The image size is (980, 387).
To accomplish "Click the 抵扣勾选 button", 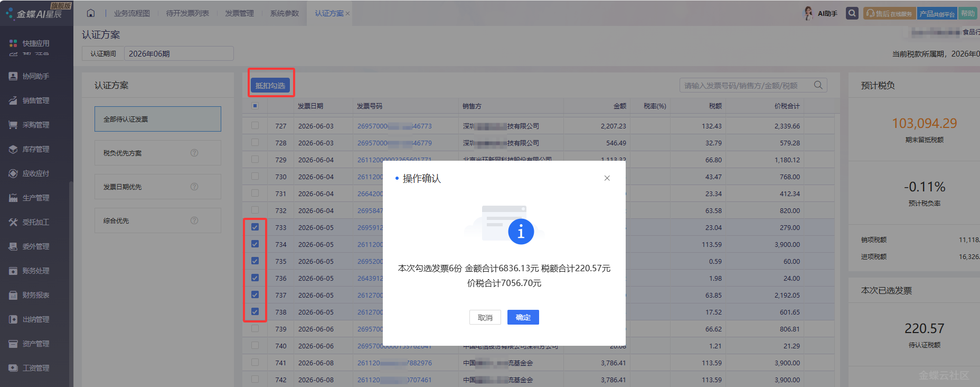I will 270,85.
